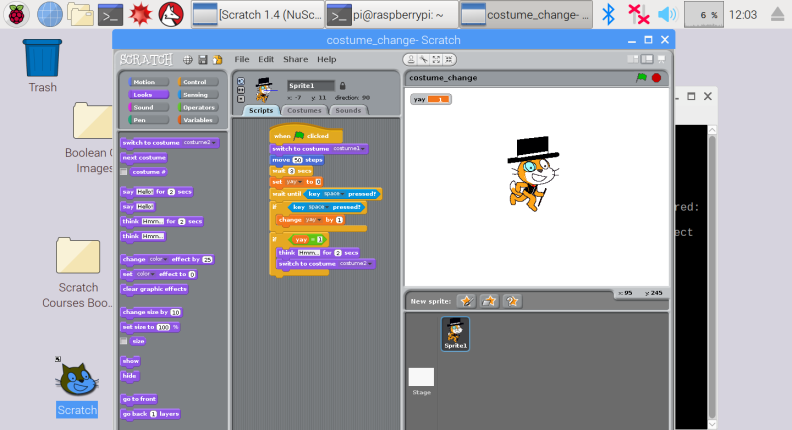Select the Operators block category
The image size is (792, 430).
click(198, 107)
